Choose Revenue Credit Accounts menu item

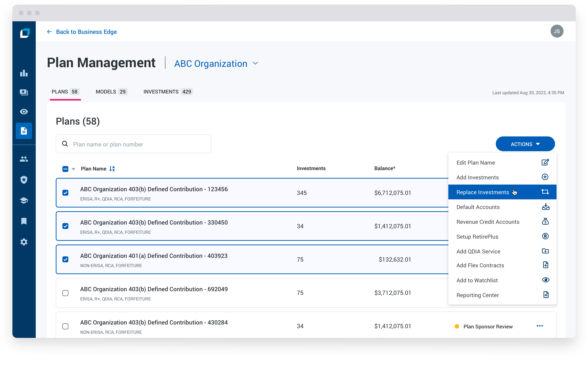click(x=502, y=222)
